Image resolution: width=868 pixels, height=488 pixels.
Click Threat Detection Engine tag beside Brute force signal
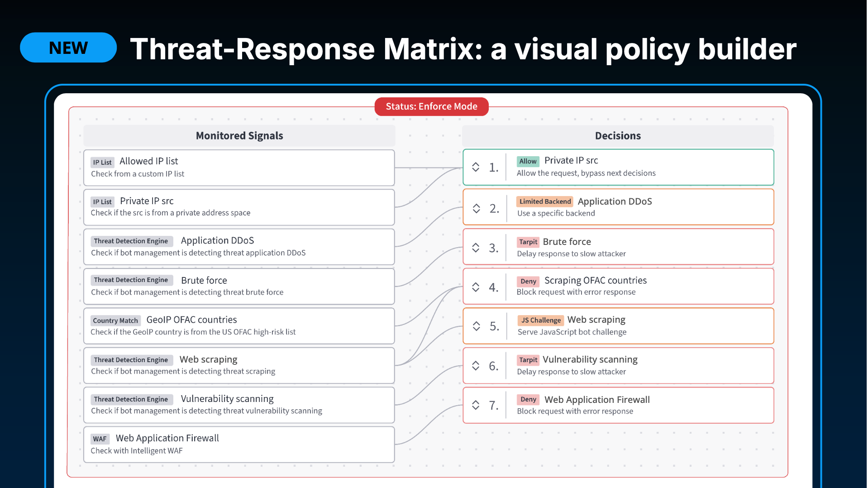coord(131,280)
